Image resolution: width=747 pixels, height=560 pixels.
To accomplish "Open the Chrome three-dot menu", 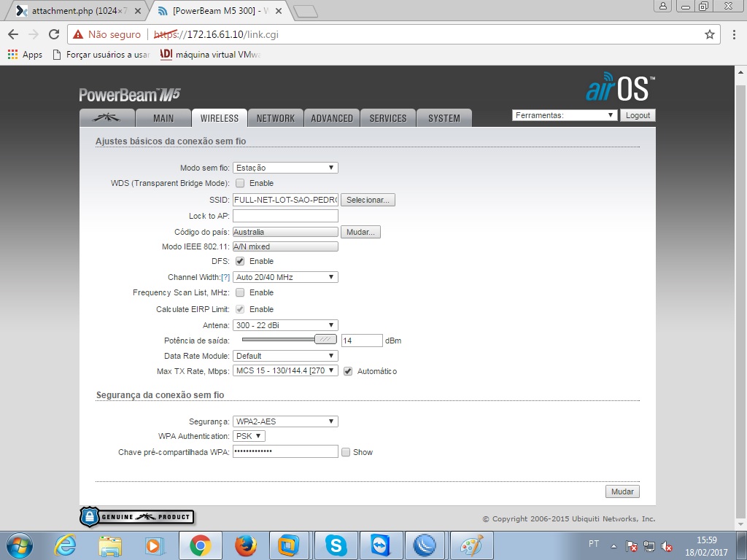I will 734,34.
